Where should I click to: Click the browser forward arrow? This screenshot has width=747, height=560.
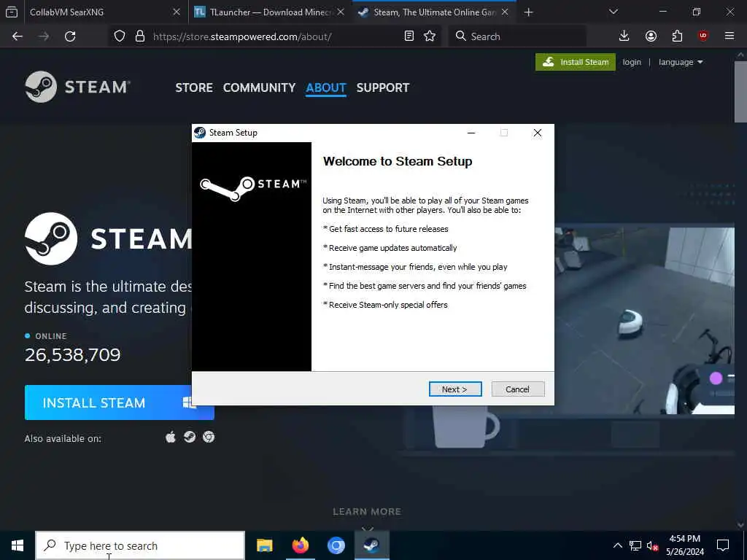[x=44, y=36]
